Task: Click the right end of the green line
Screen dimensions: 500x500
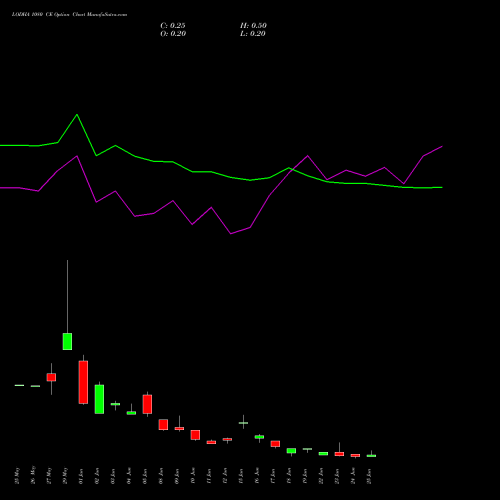Action: [442, 187]
